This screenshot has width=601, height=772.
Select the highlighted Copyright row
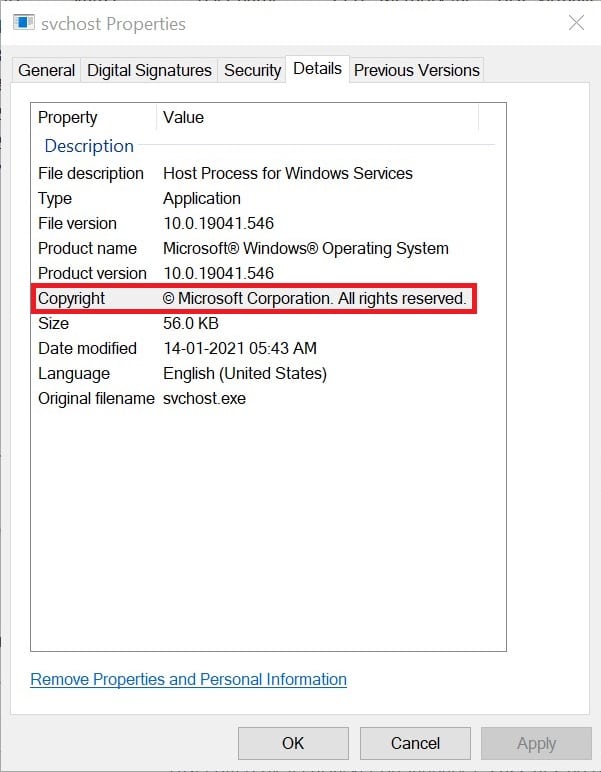tap(254, 298)
